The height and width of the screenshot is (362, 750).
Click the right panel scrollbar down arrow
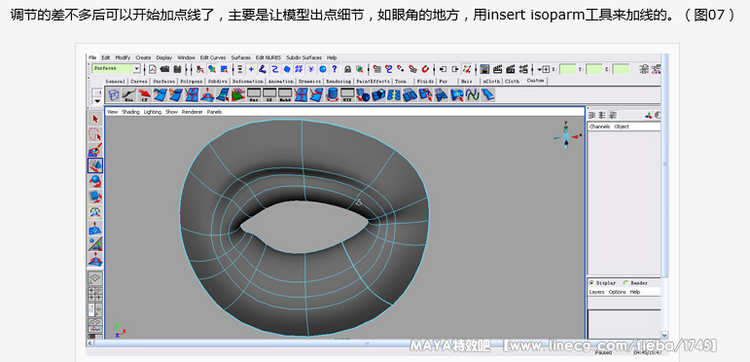pyautogui.click(x=664, y=335)
